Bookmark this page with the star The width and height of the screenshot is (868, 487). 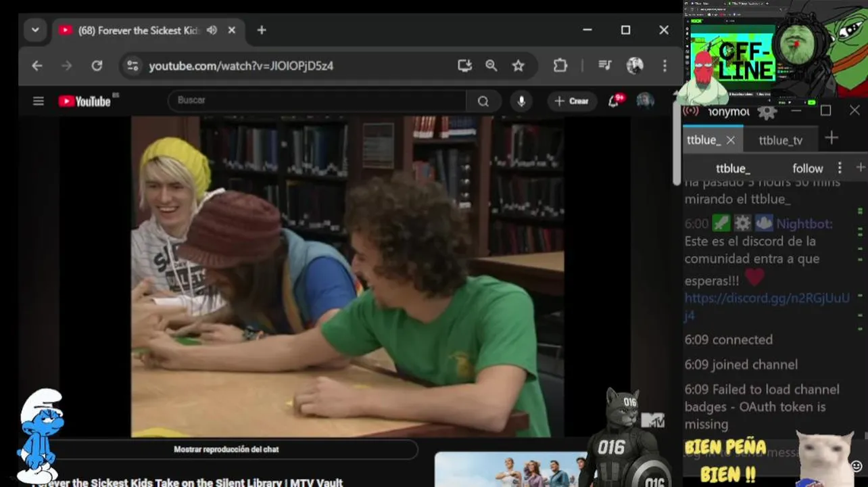click(518, 66)
